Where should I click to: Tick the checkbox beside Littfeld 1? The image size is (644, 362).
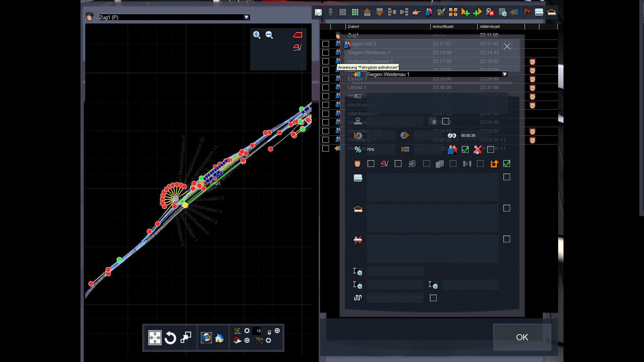click(325, 87)
